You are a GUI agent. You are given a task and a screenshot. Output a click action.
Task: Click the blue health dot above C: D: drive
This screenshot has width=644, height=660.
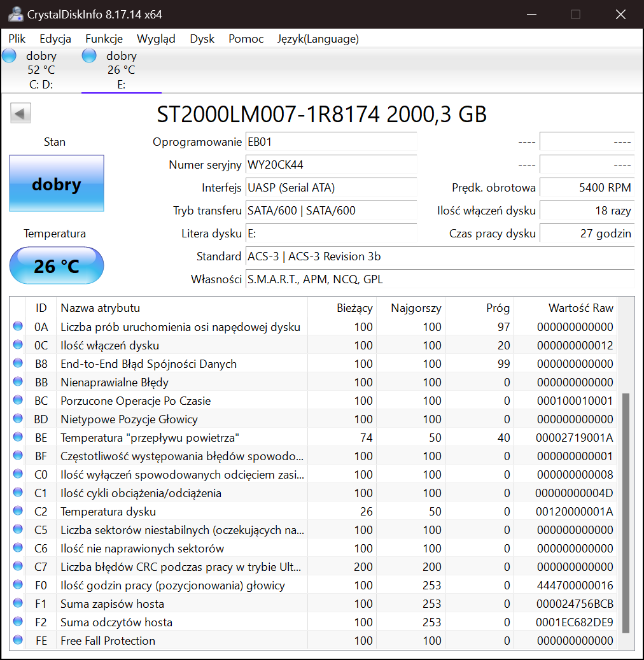coord(10,55)
